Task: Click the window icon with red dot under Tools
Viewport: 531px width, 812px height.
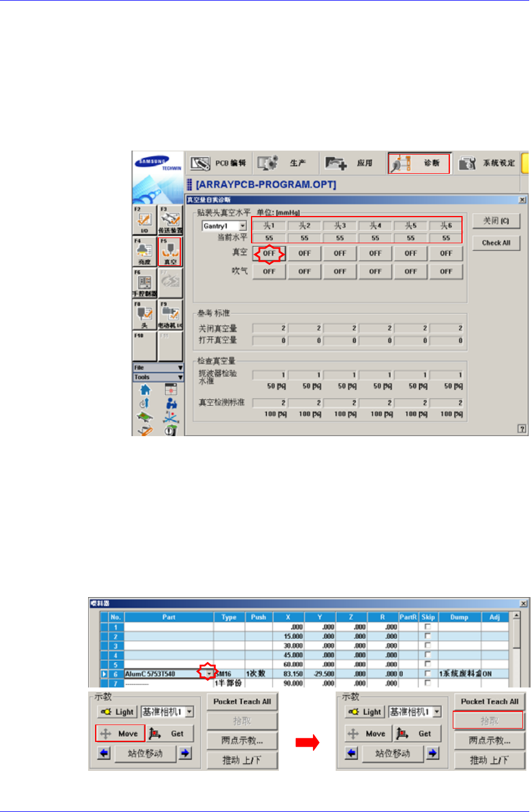Action: point(170,390)
